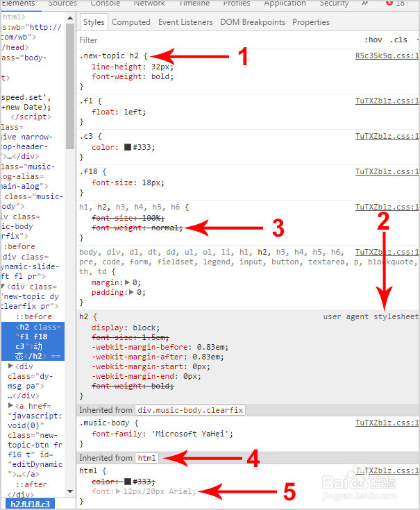
Task: Open the Event Listeners tab
Action: tap(185, 22)
